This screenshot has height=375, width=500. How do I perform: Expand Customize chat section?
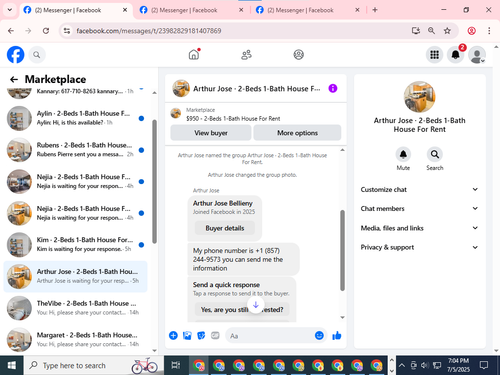pos(419,189)
